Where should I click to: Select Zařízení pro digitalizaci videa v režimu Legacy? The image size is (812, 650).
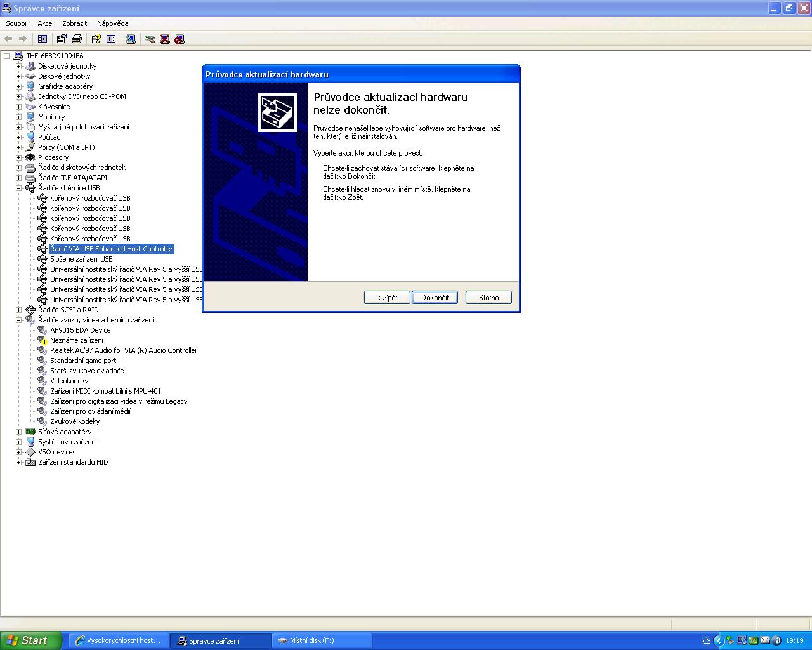pyautogui.click(x=119, y=401)
